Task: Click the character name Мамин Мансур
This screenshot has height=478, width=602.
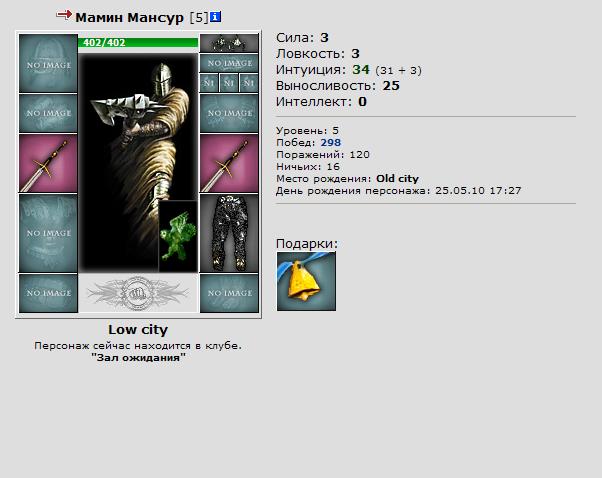Action: pyautogui.click(x=129, y=17)
